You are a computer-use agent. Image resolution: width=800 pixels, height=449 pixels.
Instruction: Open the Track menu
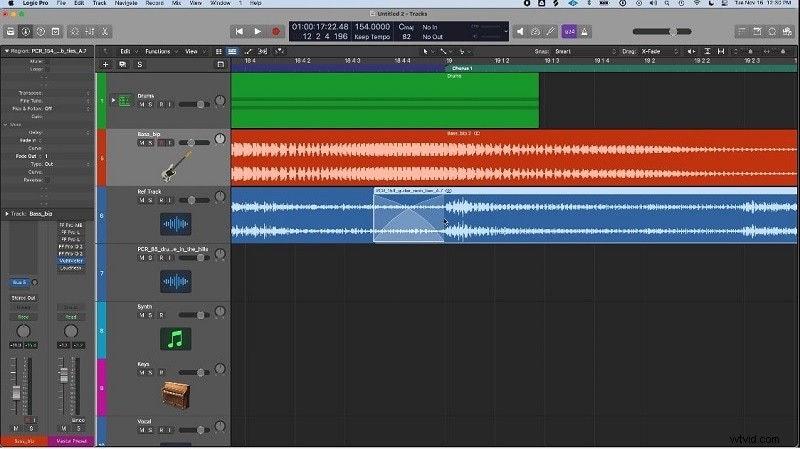99,3
